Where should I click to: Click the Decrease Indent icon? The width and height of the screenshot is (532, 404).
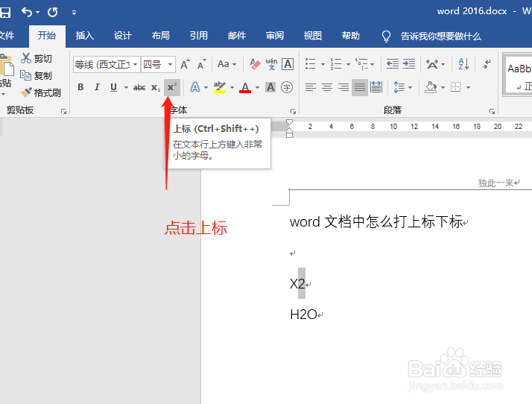point(393,64)
